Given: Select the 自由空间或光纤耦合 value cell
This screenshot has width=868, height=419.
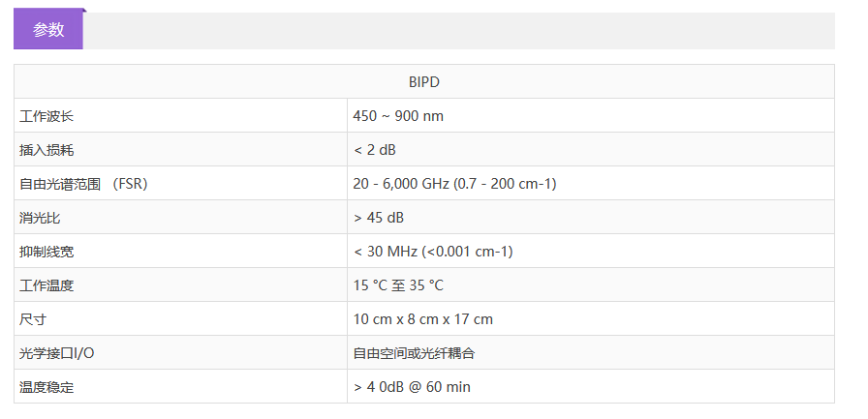Looking at the screenshot, I should coord(414,353).
